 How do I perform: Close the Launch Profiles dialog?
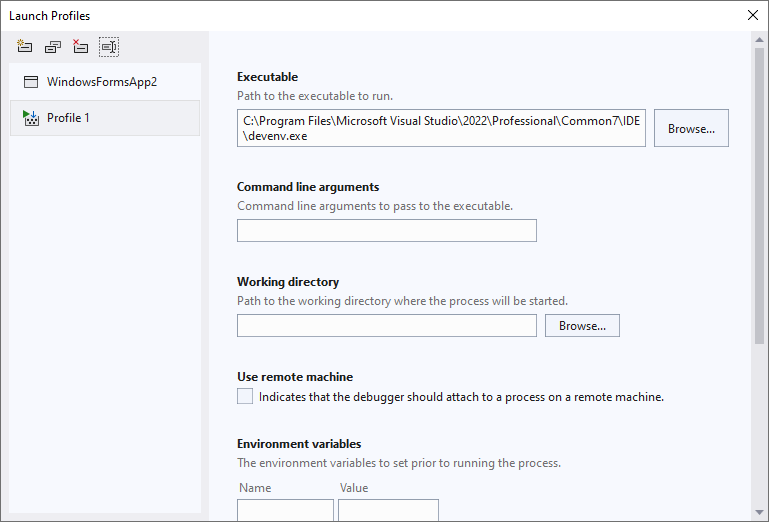tap(753, 15)
